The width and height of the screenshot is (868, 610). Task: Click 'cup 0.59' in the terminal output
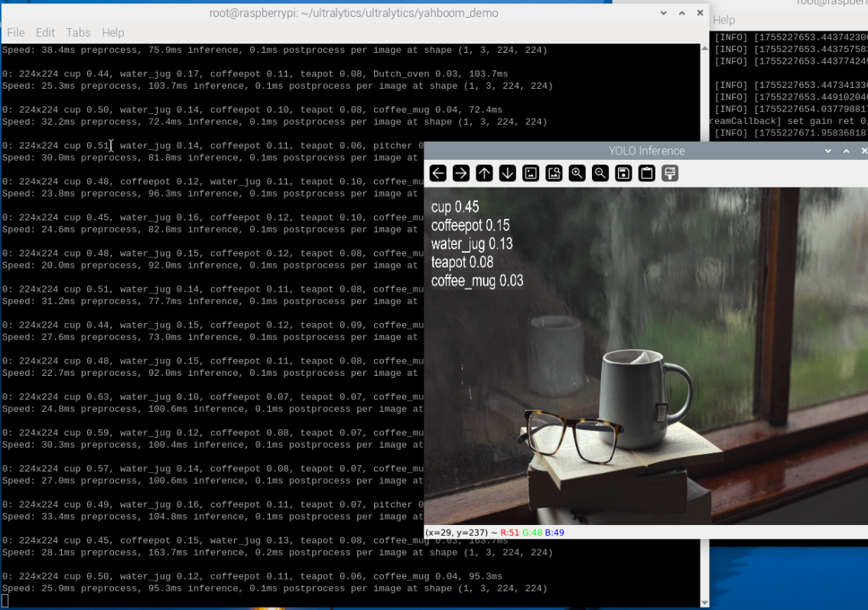(x=86, y=433)
